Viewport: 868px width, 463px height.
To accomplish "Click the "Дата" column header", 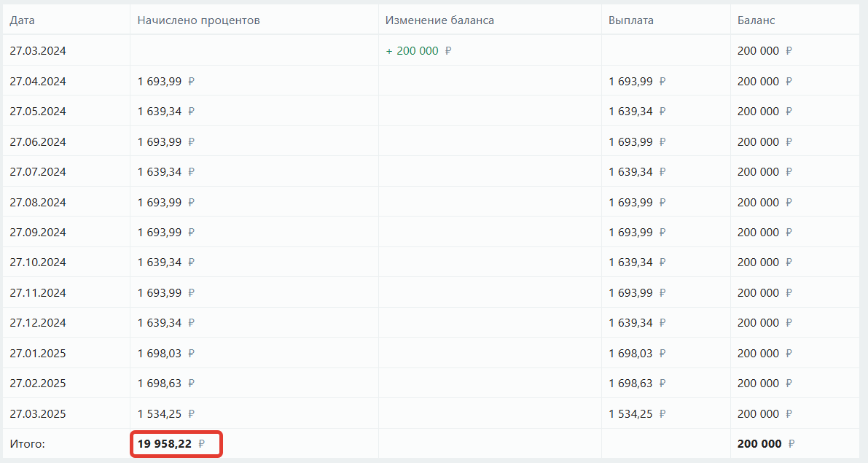I will [22, 20].
